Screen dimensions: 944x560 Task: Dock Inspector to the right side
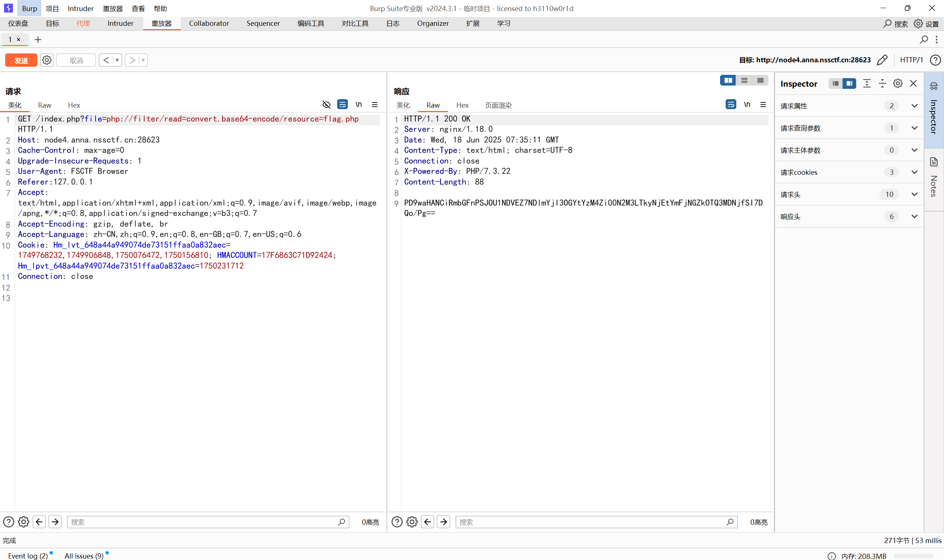point(849,83)
